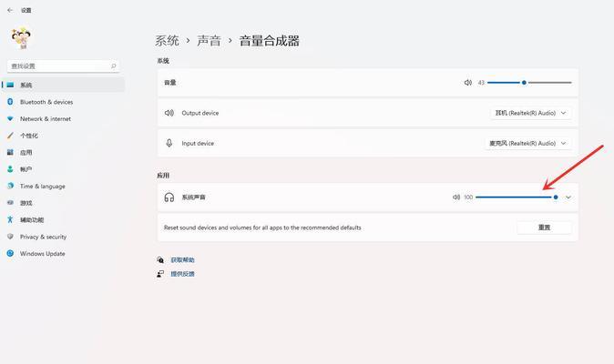Click the 系统声音 volume value 100

coord(468,197)
